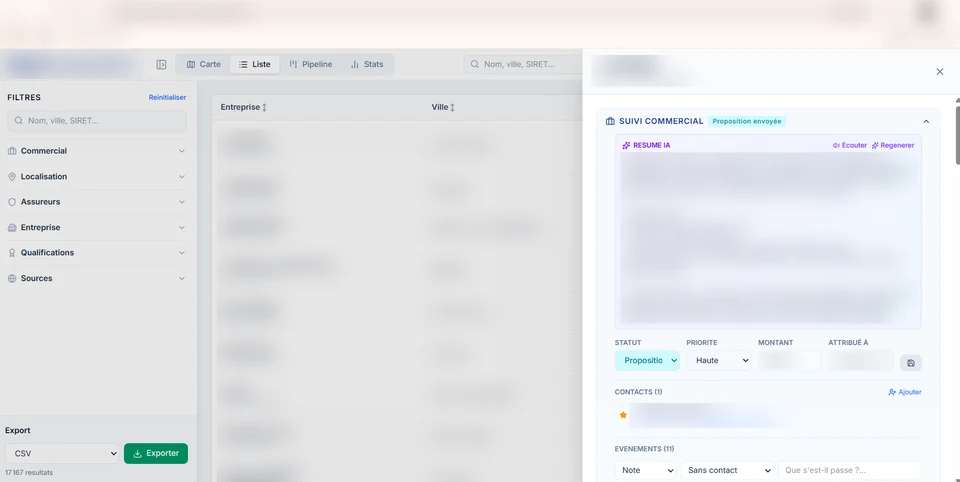Focus the filter panel search box
This screenshot has width=960, height=482.
(97, 121)
